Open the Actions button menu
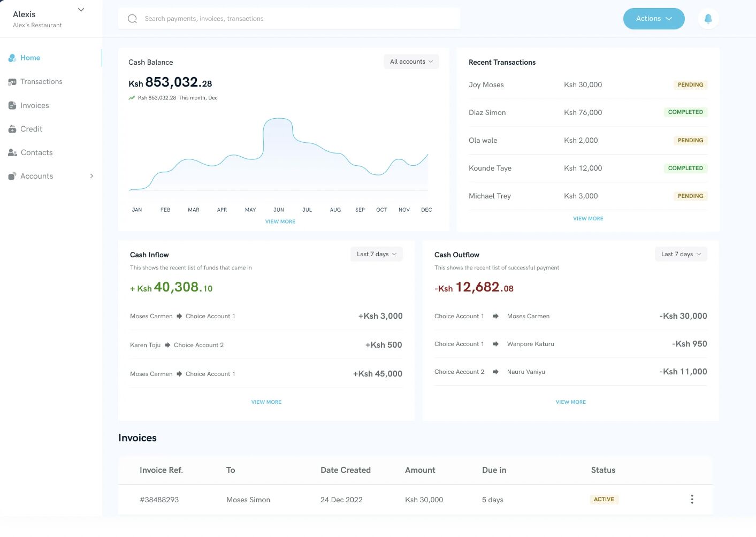 coord(654,19)
